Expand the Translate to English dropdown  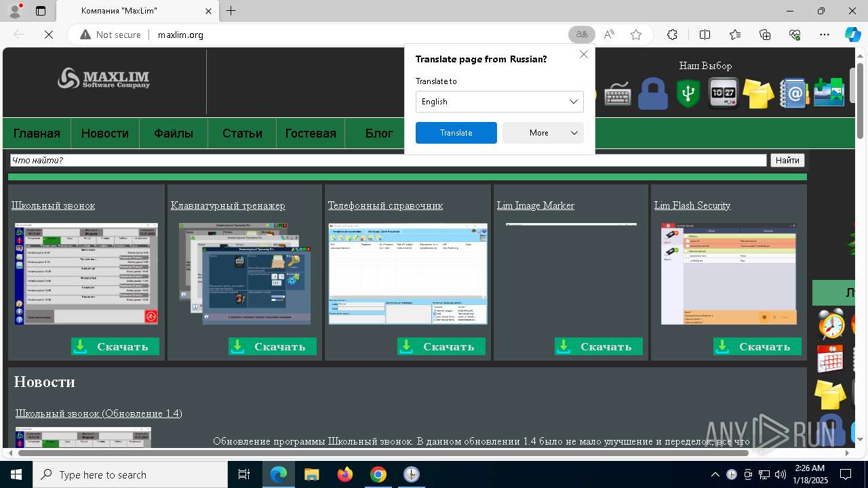[500, 102]
